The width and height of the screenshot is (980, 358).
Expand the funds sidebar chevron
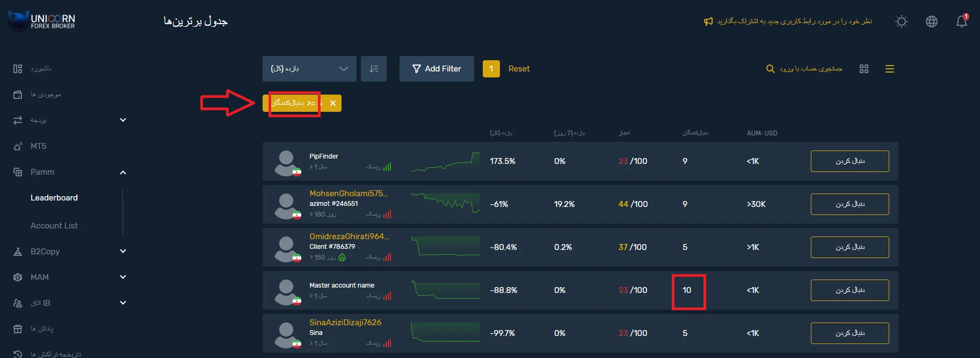tap(123, 120)
